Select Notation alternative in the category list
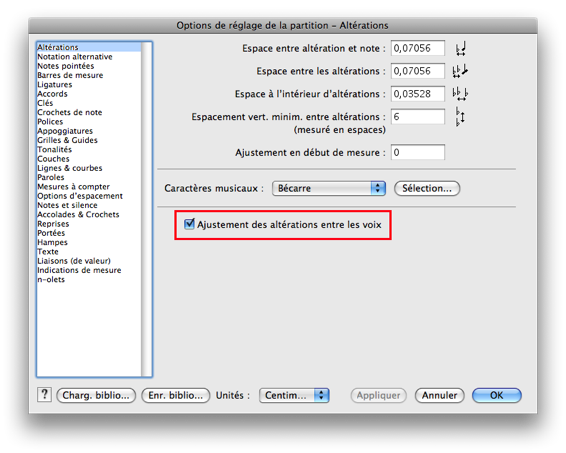 pyautogui.click(x=75, y=57)
